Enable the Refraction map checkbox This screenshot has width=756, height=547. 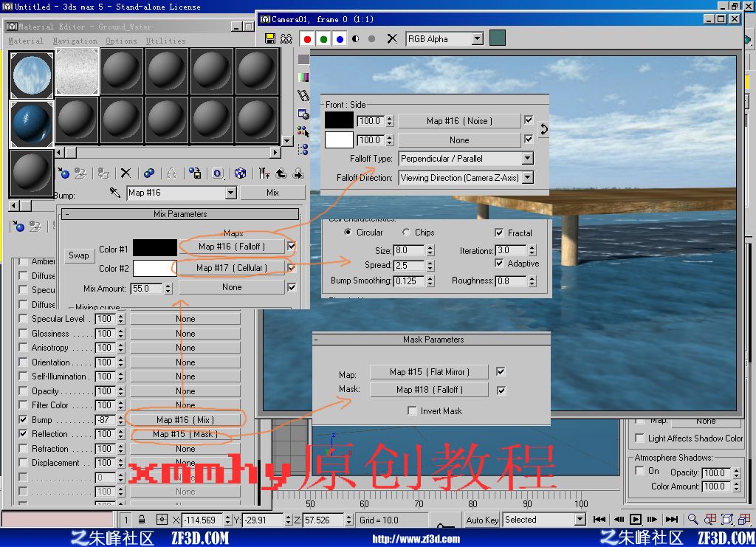(23, 448)
